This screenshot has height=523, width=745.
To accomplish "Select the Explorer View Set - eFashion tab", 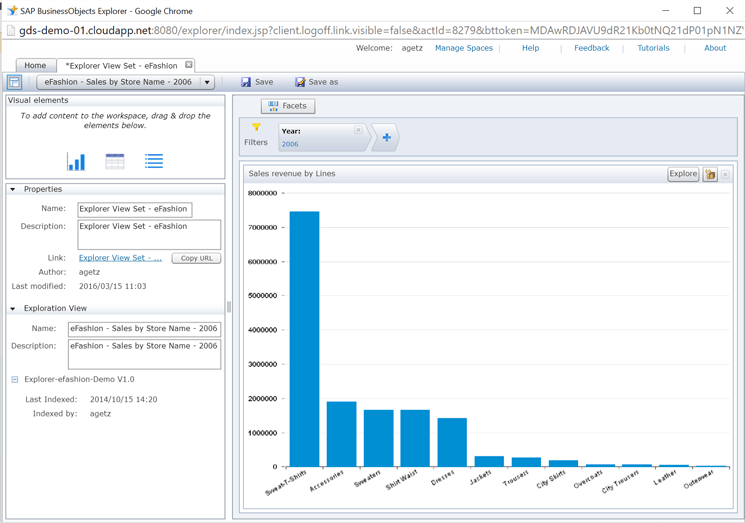I will coord(121,66).
